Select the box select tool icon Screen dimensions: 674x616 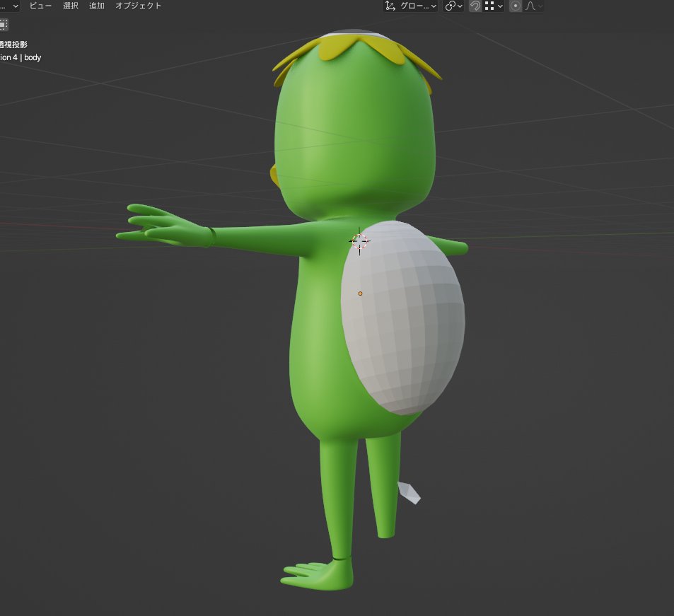[x=4, y=25]
